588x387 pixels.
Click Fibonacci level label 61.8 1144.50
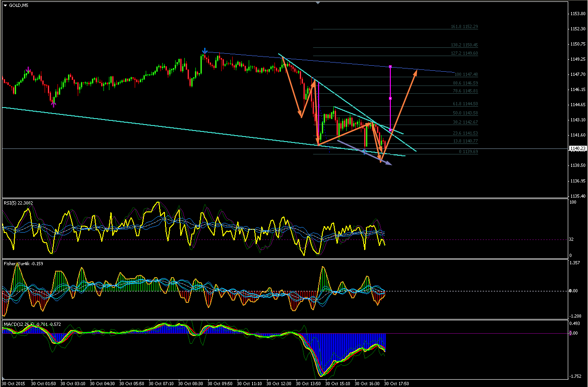coord(465,104)
